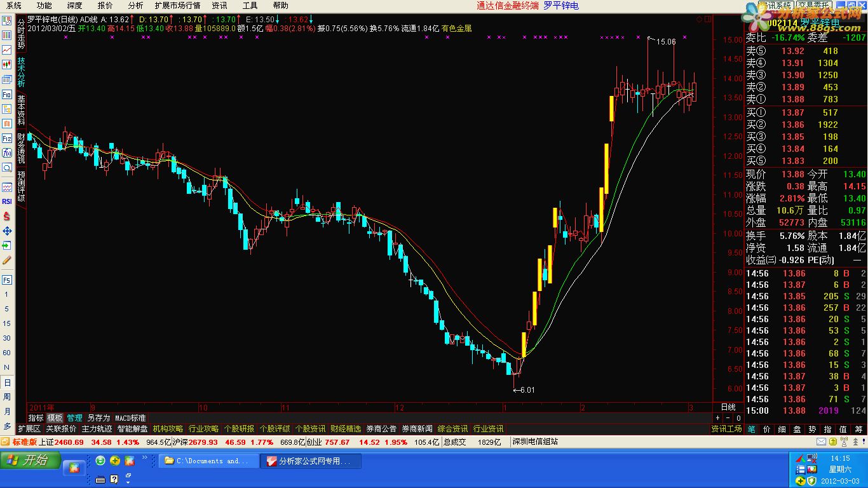Click the 管理 button below chart
Viewport: 868px width, 488px height.
point(74,418)
